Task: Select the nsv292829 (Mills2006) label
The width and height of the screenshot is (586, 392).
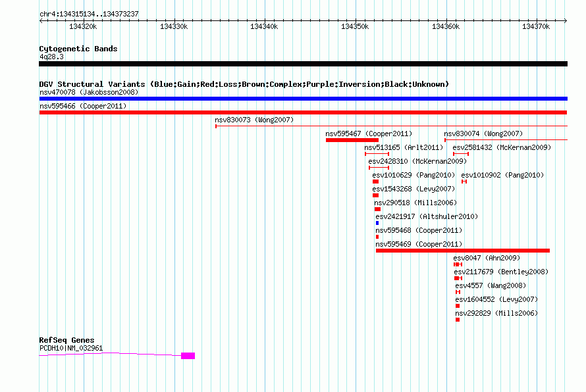Action: point(496,313)
